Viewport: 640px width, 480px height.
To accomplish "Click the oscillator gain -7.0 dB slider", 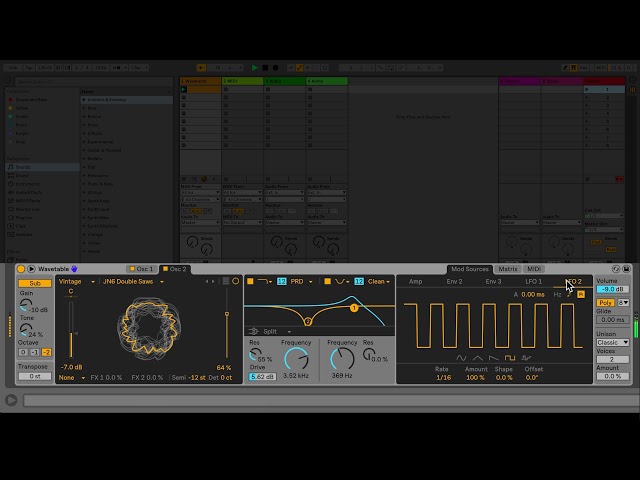I will tap(71, 330).
